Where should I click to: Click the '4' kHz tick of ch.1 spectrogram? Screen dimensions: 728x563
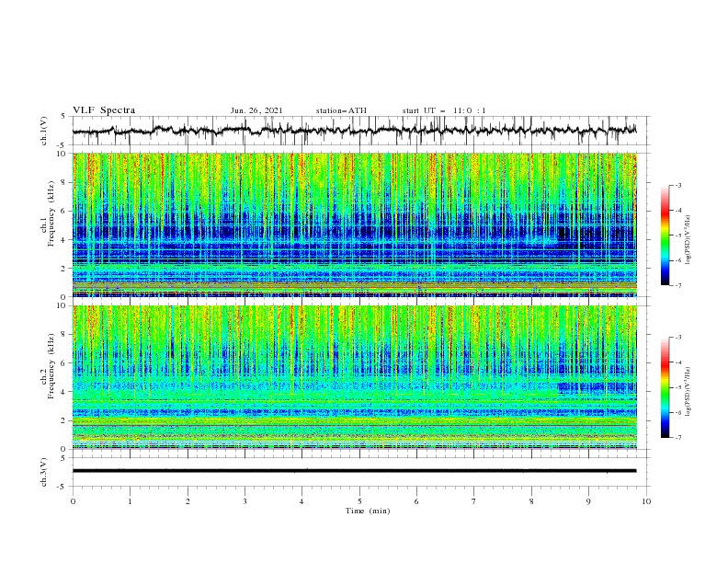[63, 240]
